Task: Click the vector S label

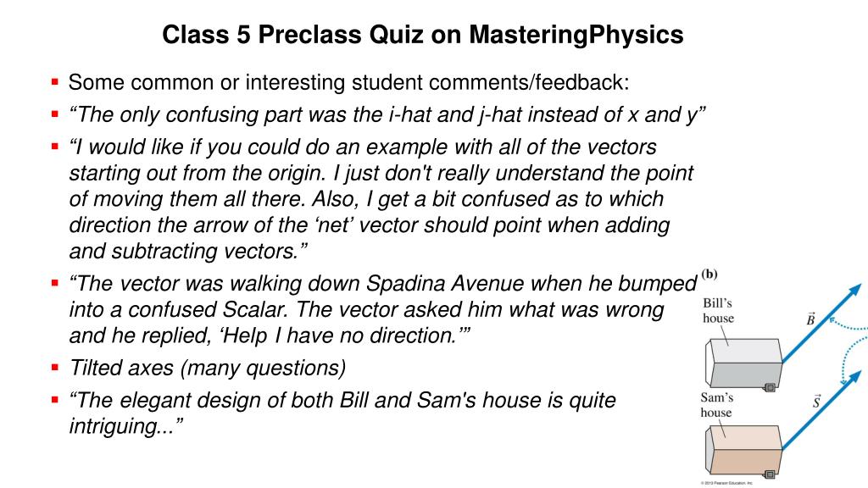Action: (816, 401)
